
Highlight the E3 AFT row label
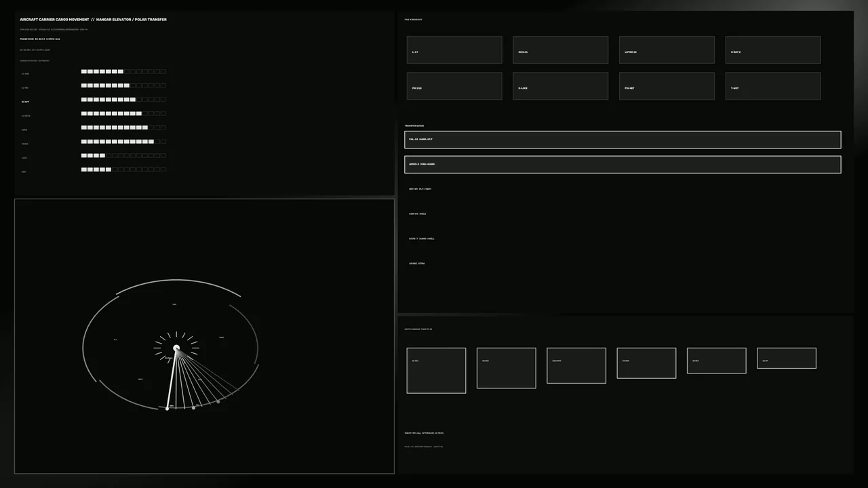25,102
